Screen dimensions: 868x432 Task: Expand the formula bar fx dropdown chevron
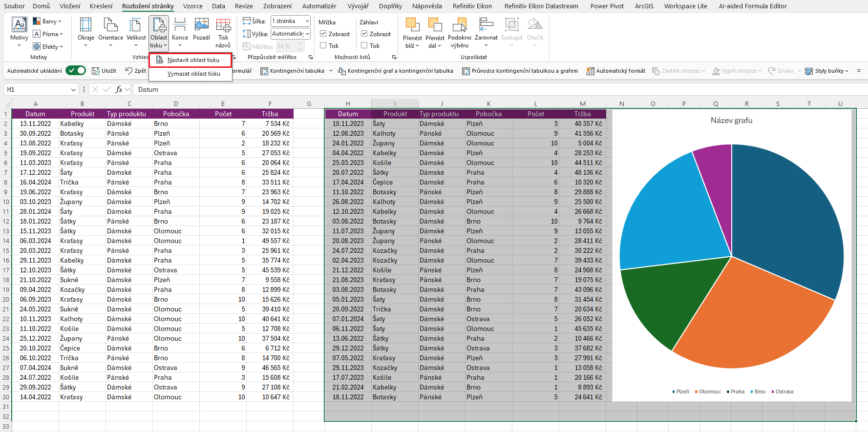coord(127,89)
